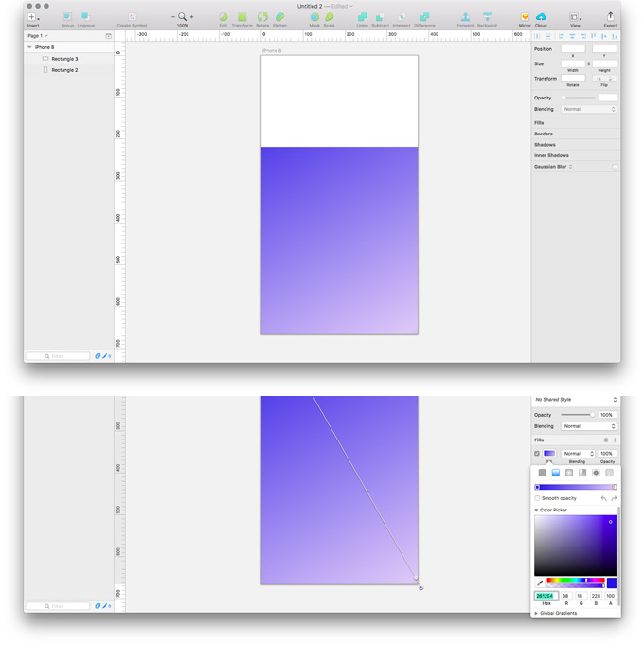Open the Untitled 2 title dropdown arrow
The image size is (644, 646).
(351, 7)
